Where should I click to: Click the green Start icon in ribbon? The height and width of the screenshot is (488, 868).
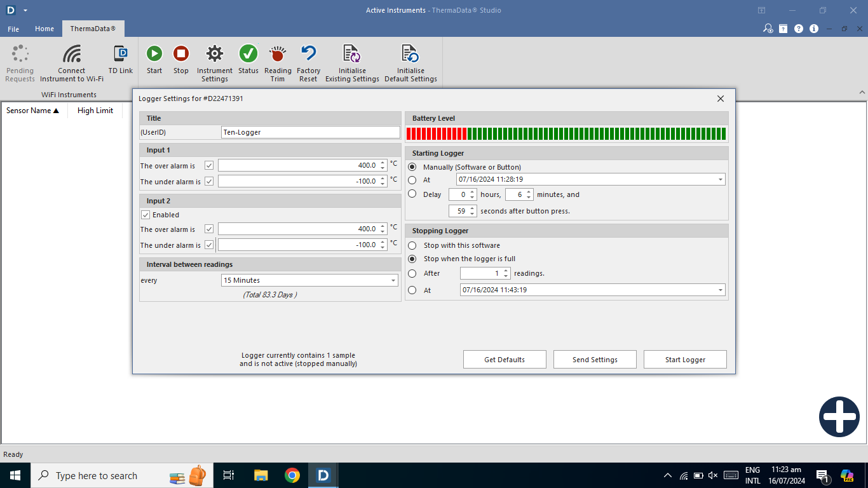pyautogui.click(x=154, y=54)
